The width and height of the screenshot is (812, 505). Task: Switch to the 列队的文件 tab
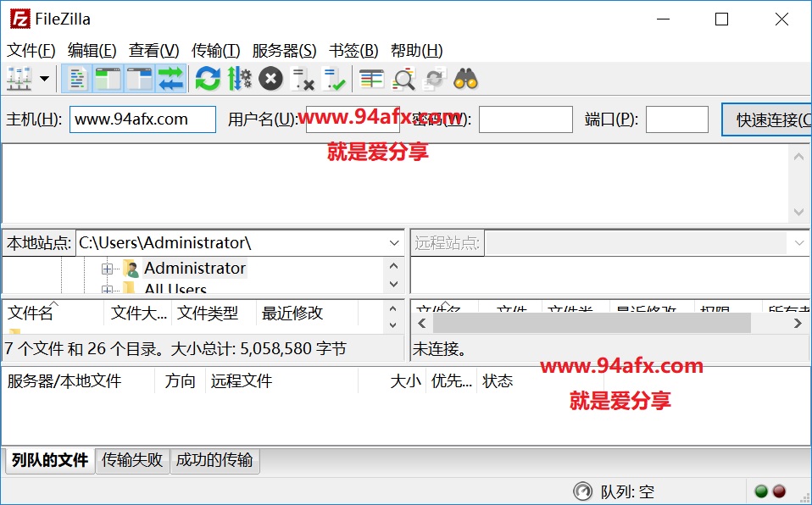[x=50, y=460]
